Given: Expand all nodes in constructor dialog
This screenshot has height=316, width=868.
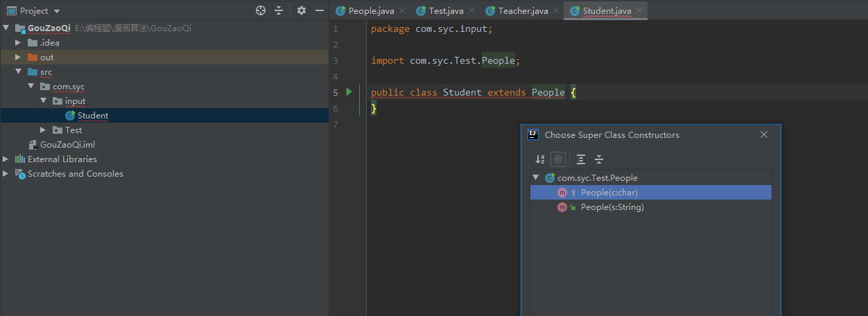Looking at the screenshot, I should (581, 159).
